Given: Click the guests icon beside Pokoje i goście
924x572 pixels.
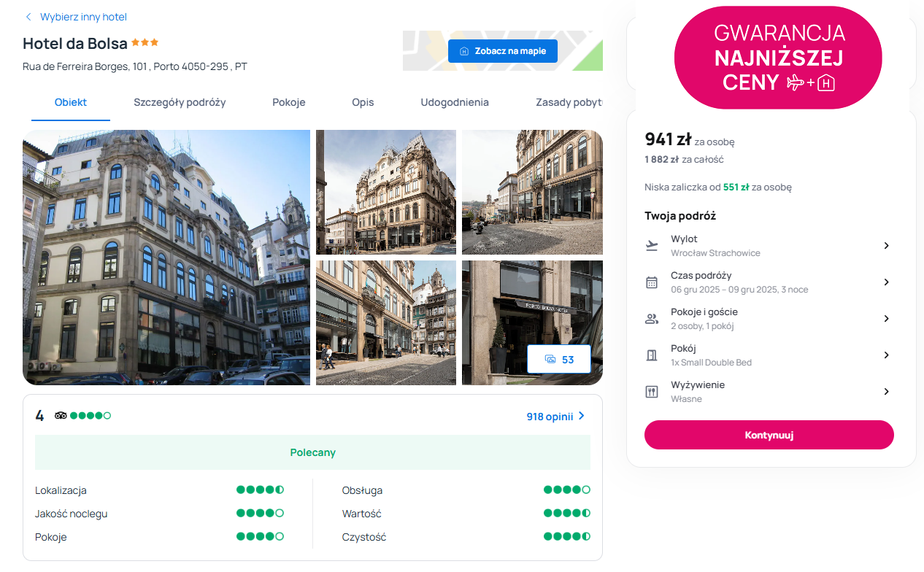Looking at the screenshot, I should (x=652, y=319).
